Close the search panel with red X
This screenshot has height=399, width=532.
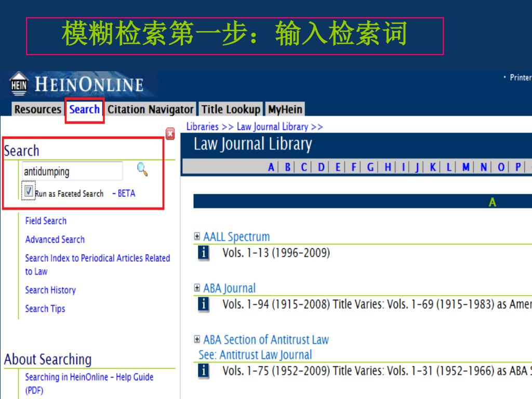[x=170, y=134]
